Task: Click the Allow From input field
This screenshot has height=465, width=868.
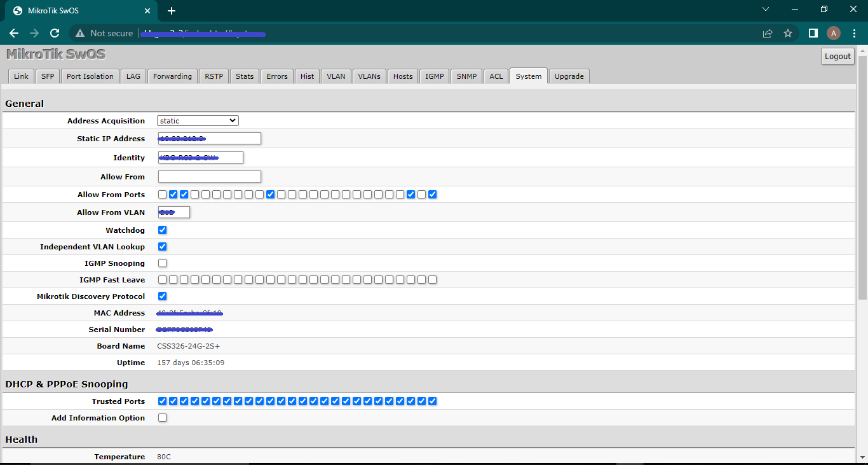Action: coord(210,177)
